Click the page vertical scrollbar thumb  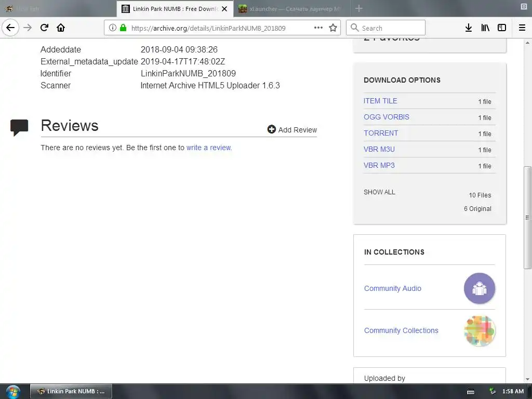(527, 218)
